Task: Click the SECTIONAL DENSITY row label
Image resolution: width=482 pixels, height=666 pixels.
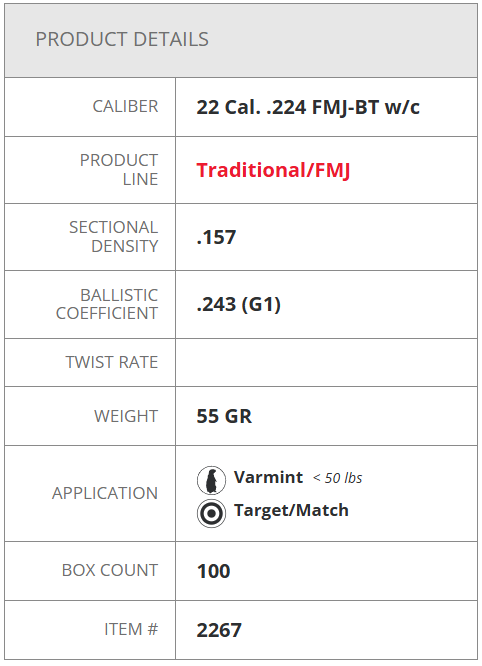Action: click(113, 237)
